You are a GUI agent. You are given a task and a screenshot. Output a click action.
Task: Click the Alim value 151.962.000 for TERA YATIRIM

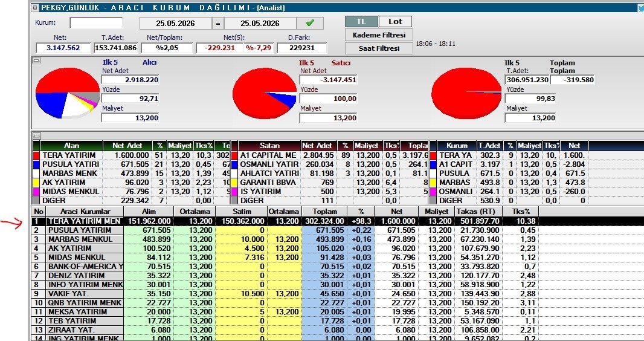tap(148, 221)
